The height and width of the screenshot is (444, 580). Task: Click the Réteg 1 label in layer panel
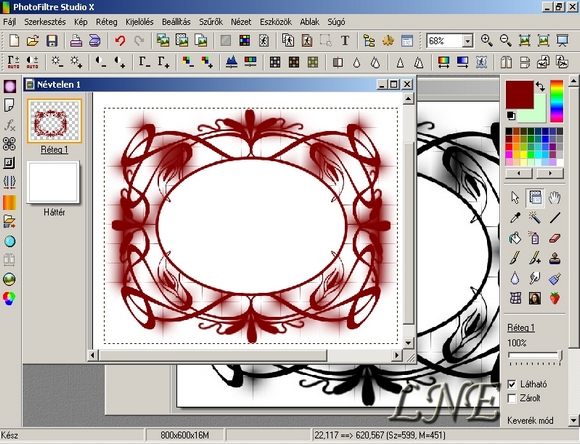[x=54, y=149]
